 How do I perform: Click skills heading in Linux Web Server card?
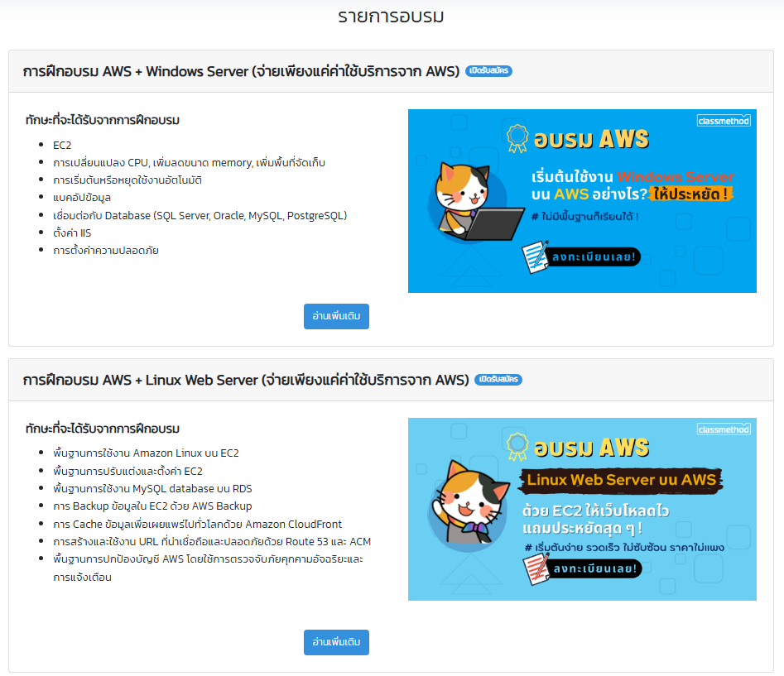[103, 429]
